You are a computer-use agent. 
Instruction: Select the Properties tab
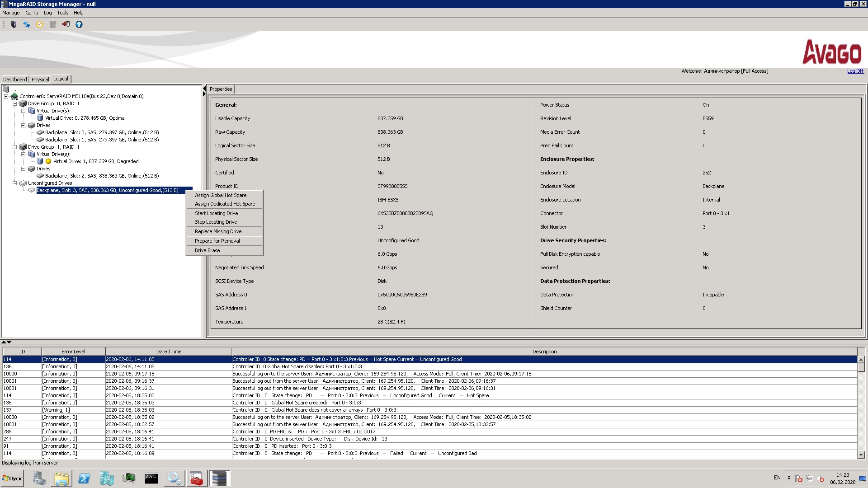221,89
